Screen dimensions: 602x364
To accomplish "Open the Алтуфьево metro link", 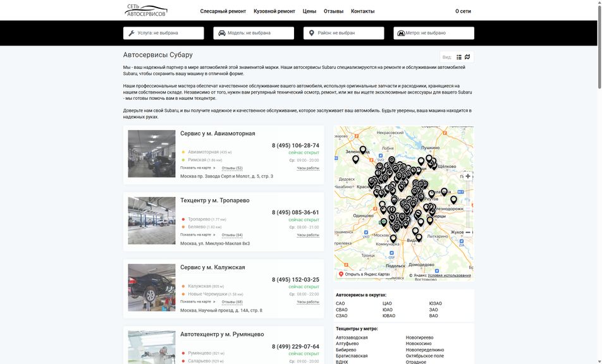I will 347,344.
